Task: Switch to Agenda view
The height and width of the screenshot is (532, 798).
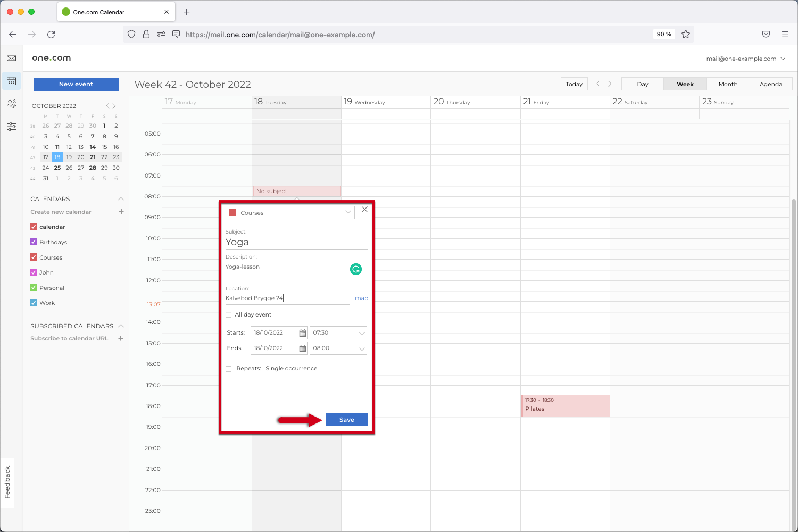Action: coord(771,84)
